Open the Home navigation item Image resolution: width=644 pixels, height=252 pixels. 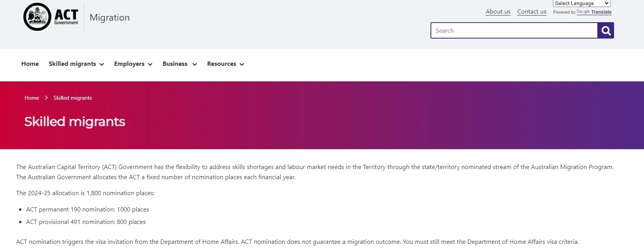30,64
